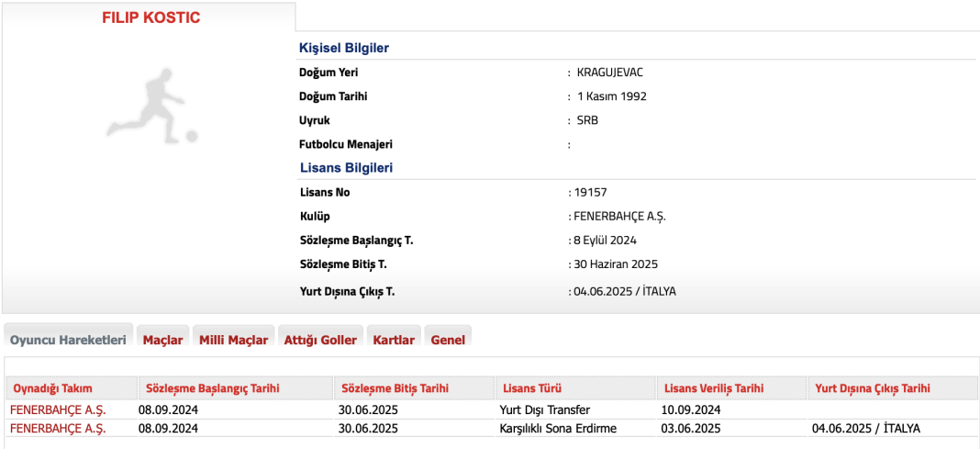Click the Doğum Yeri label

(x=329, y=73)
